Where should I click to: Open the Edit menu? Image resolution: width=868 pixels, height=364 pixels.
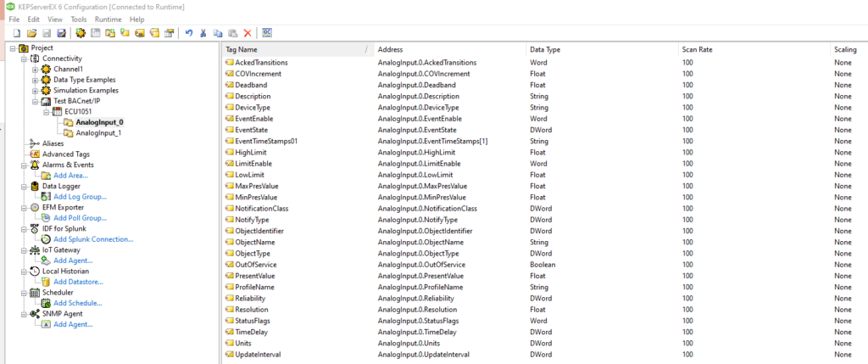click(x=34, y=20)
